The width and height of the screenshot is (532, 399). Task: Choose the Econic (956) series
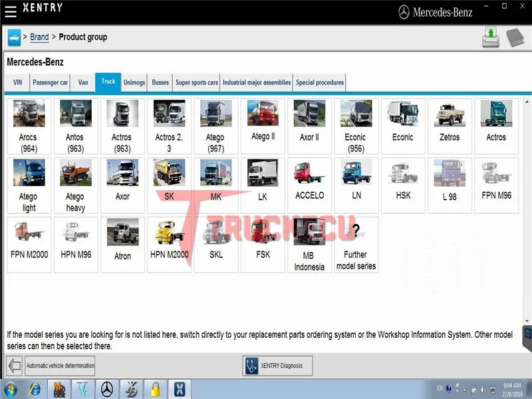click(356, 126)
